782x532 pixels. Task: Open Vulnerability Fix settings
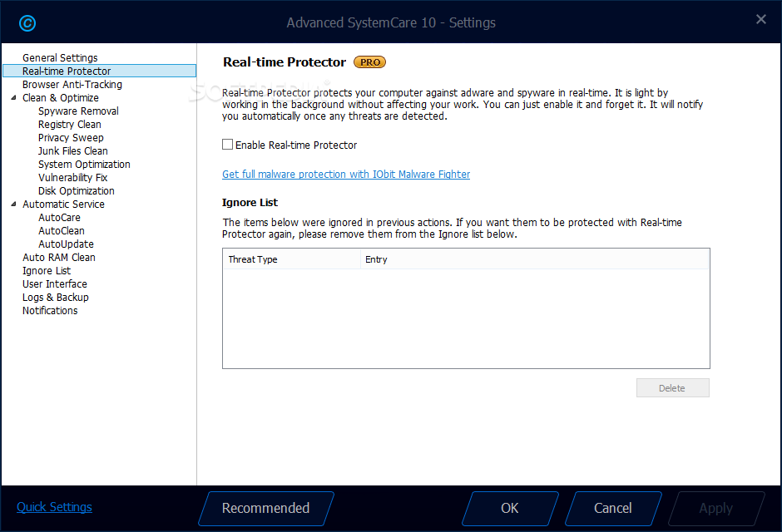pyautogui.click(x=73, y=177)
